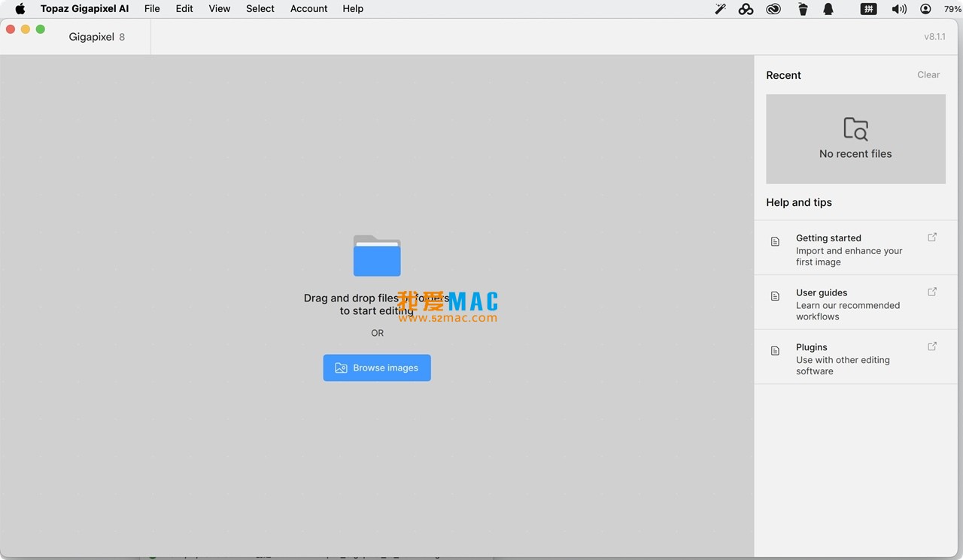
Task: Open the File menu
Action: click(152, 9)
